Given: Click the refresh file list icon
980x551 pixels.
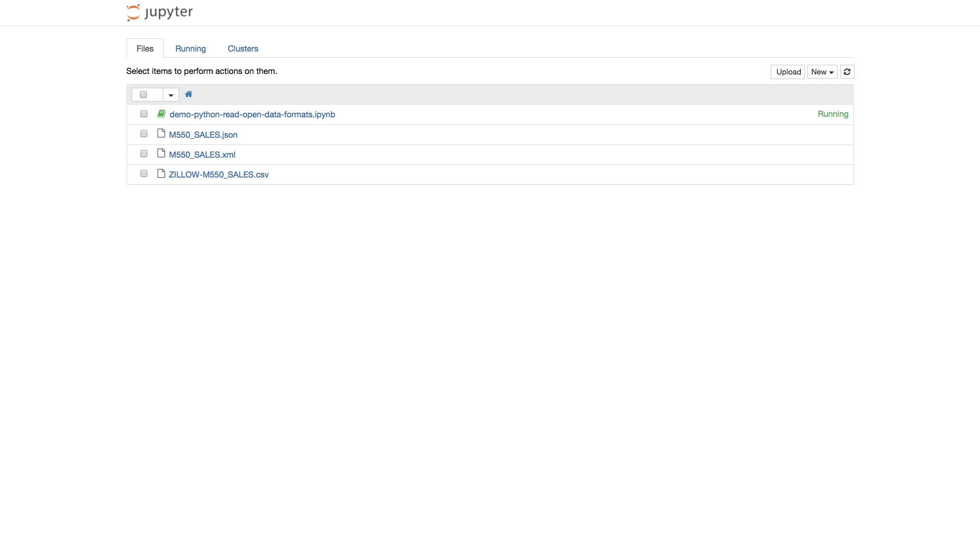Looking at the screenshot, I should 847,72.
